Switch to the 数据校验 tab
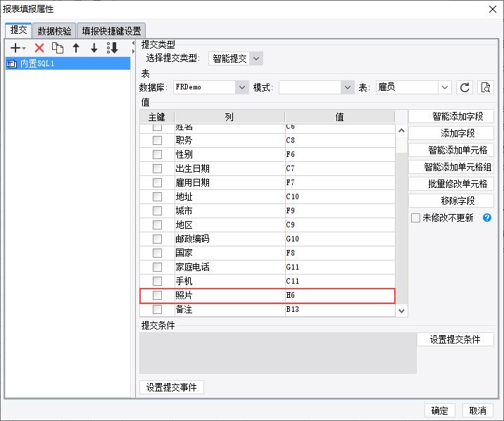504x421 pixels. click(x=54, y=31)
